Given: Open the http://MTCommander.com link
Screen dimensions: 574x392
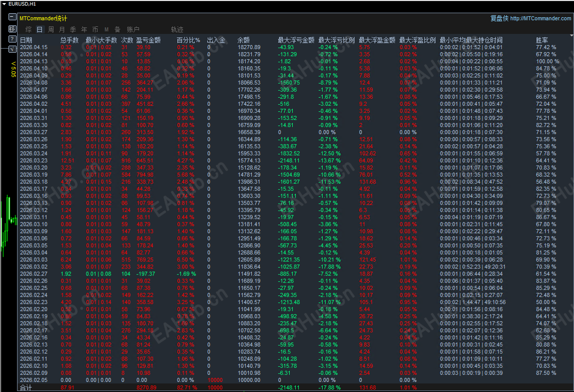Looking at the screenshot, I should coord(541,18).
